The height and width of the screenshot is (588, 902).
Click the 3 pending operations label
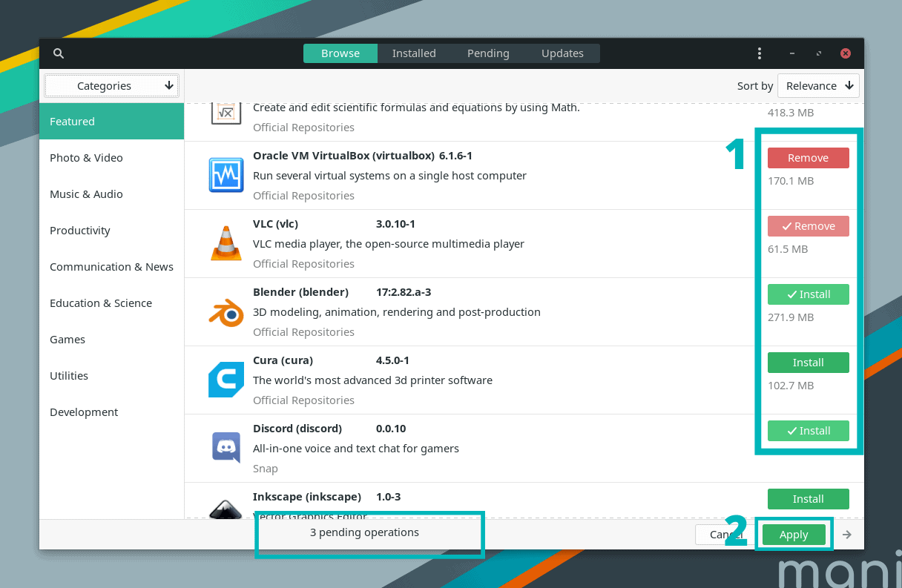(365, 532)
